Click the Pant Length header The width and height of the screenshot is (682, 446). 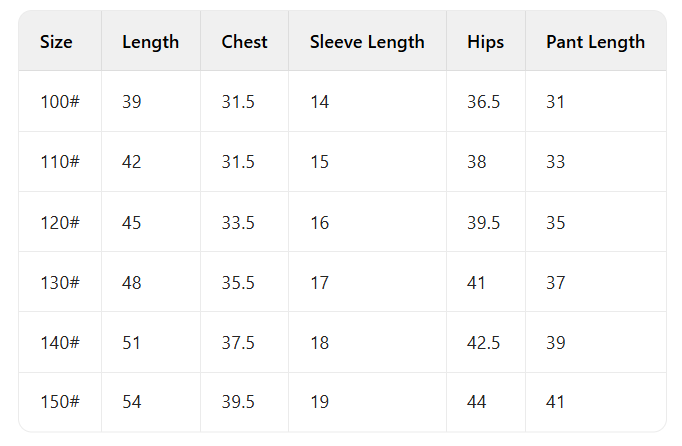click(595, 42)
